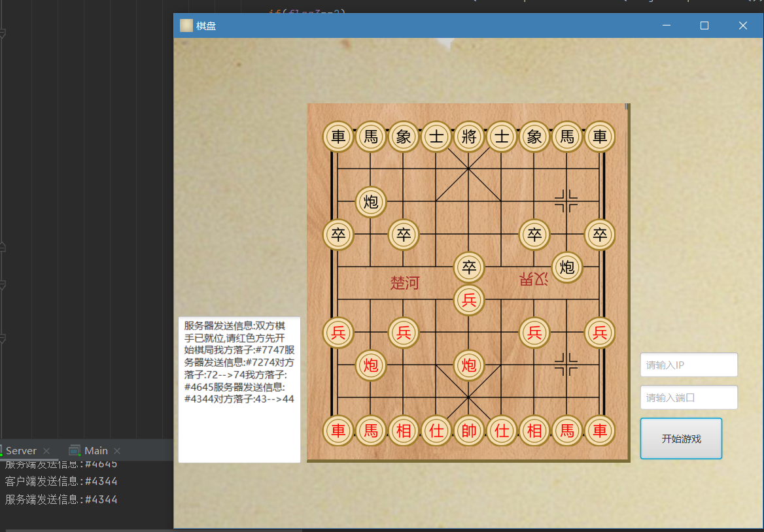Switch to the Server tab
764x532 pixels.
click(x=20, y=450)
